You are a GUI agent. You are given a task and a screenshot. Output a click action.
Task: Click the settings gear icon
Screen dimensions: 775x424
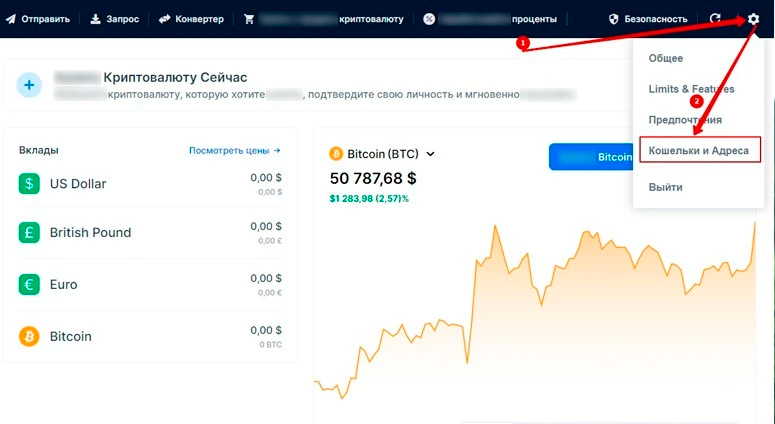[753, 19]
